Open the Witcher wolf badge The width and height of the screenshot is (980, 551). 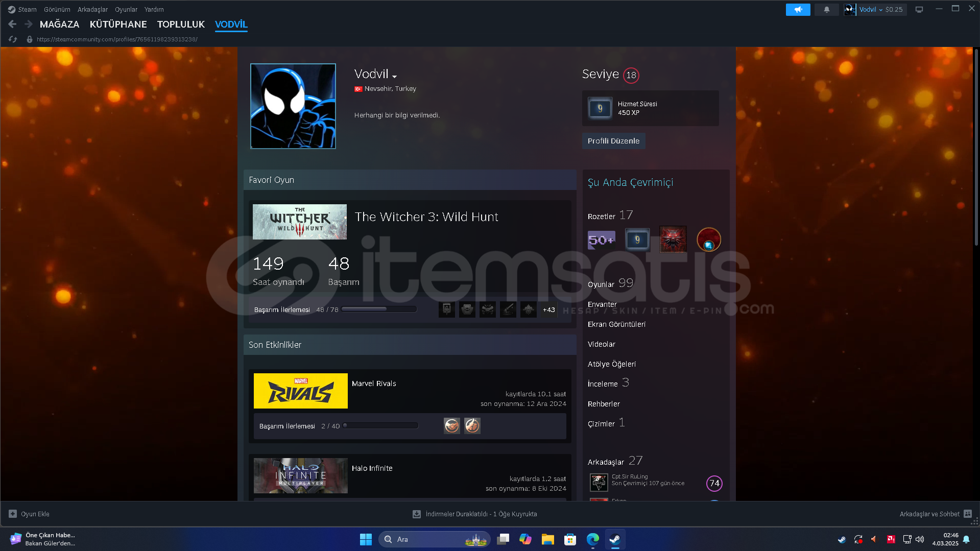673,239
